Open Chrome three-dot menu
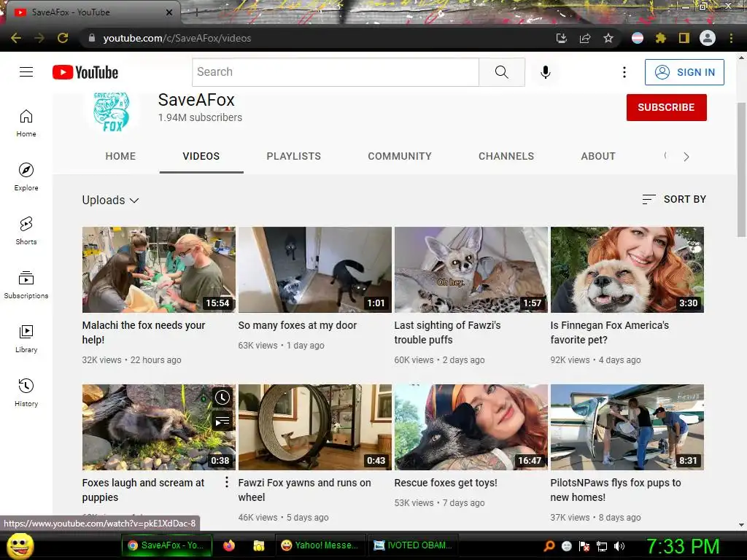This screenshot has width=747, height=560. (x=731, y=38)
